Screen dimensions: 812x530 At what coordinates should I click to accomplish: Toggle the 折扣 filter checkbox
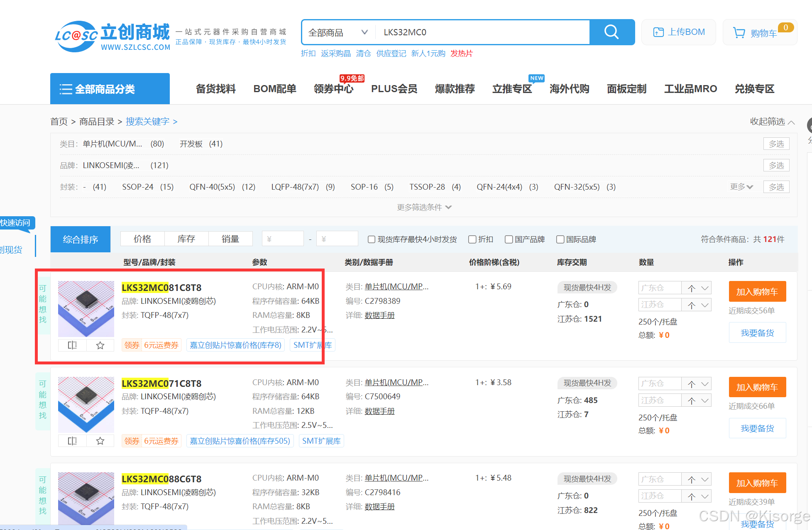coord(472,239)
